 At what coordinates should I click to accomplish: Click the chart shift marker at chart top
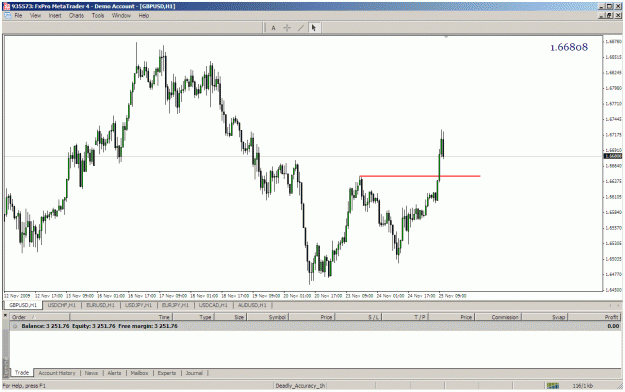coord(446,37)
